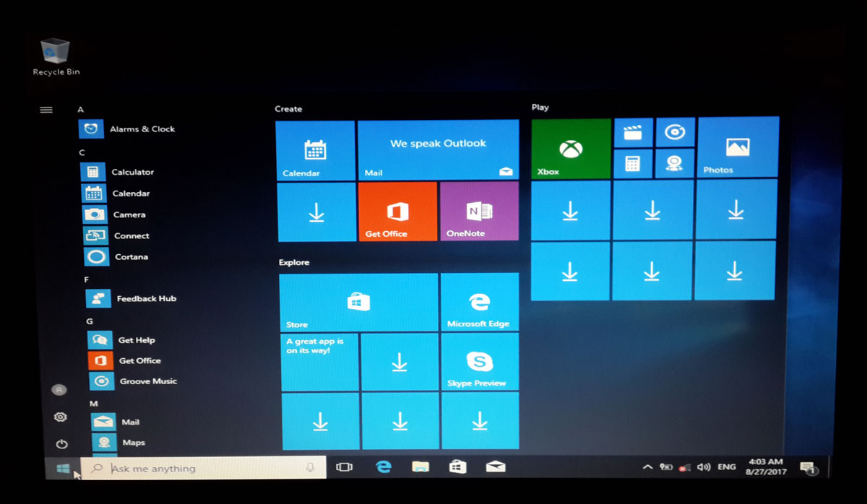Click the battery status tray icon

666,468
